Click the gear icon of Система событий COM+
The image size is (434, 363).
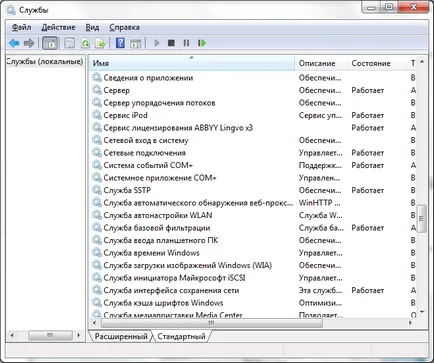pyautogui.click(x=97, y=165)
